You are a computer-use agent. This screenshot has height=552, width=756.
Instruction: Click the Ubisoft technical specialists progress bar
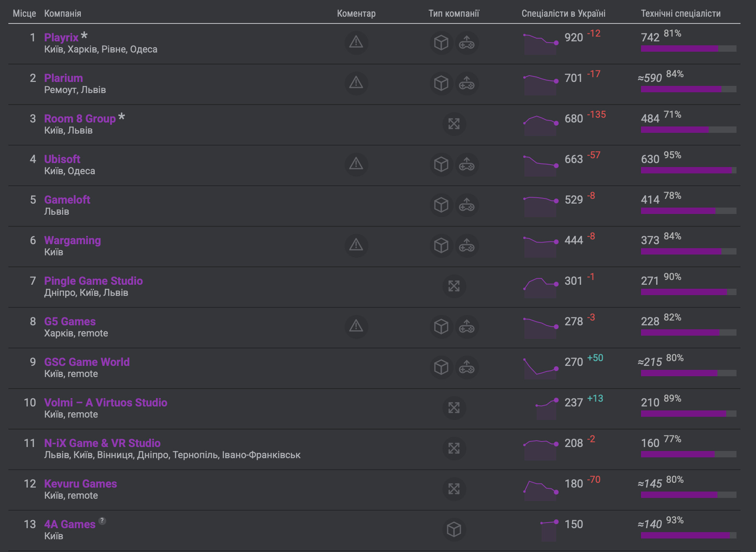coord(688,170)
